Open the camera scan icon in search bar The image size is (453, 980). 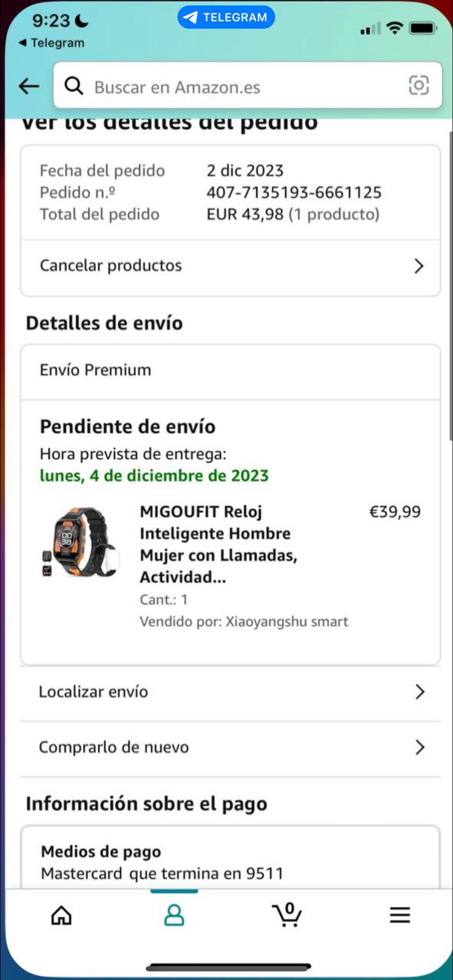point(419,85)
